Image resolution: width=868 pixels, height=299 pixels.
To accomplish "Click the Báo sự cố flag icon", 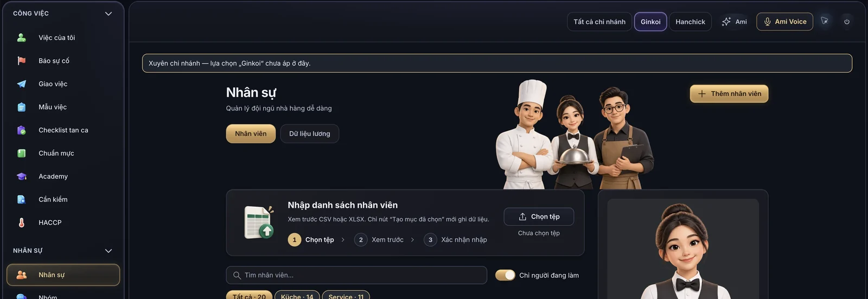I will point(22,61).
